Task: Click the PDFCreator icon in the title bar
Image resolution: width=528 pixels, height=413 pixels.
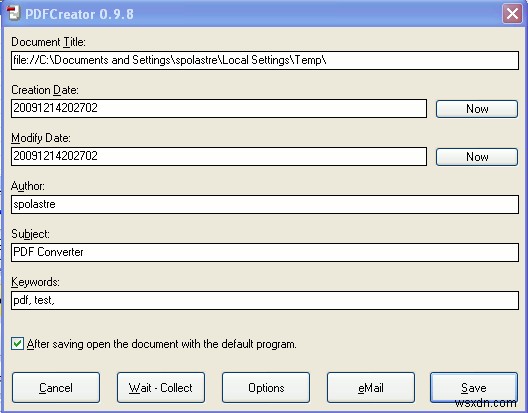Action: [13, 13]
